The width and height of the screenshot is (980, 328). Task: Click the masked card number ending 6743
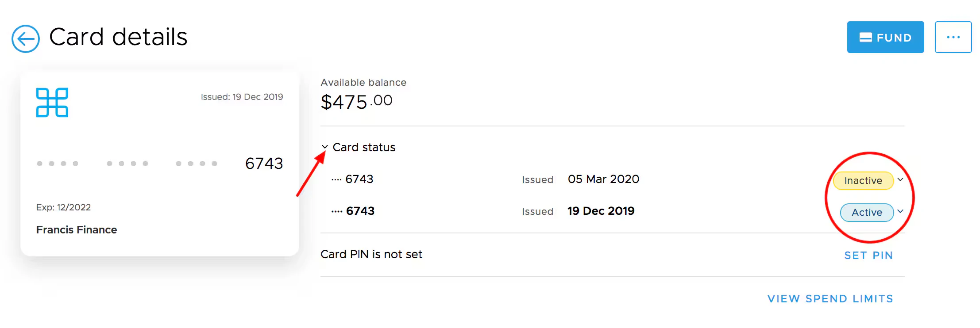159,164
